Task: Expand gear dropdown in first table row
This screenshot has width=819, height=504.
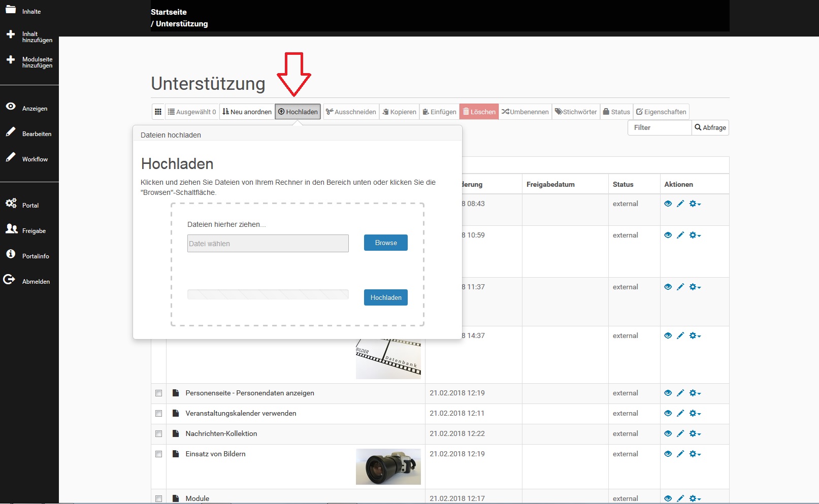Action: tap(695, 204)
